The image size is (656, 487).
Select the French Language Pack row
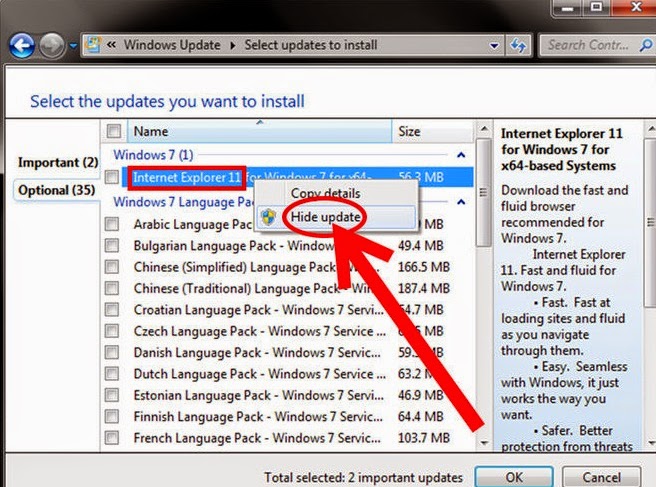coord(289,438)
